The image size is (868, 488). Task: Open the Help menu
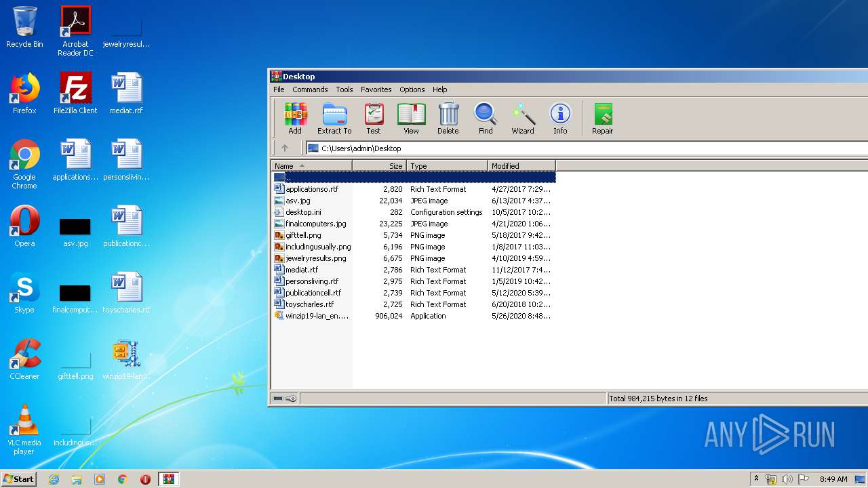coord(440,89)
